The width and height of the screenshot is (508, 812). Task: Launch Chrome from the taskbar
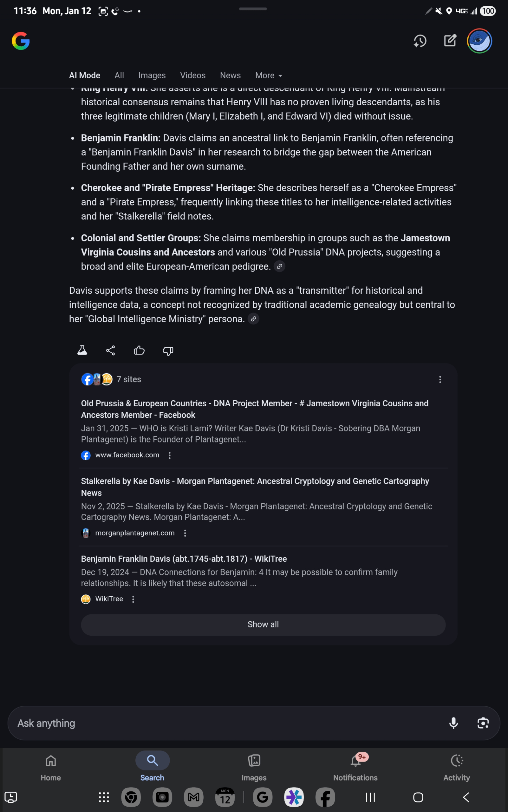click(131, 797)
